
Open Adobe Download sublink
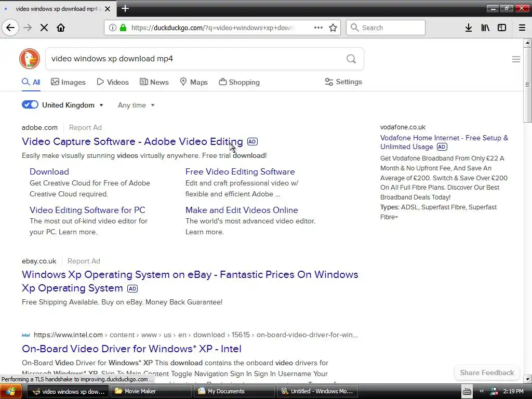coord(49,171)
